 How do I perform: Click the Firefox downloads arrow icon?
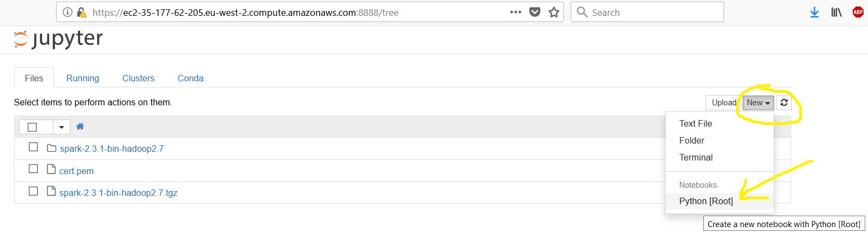tap(815, 12)
